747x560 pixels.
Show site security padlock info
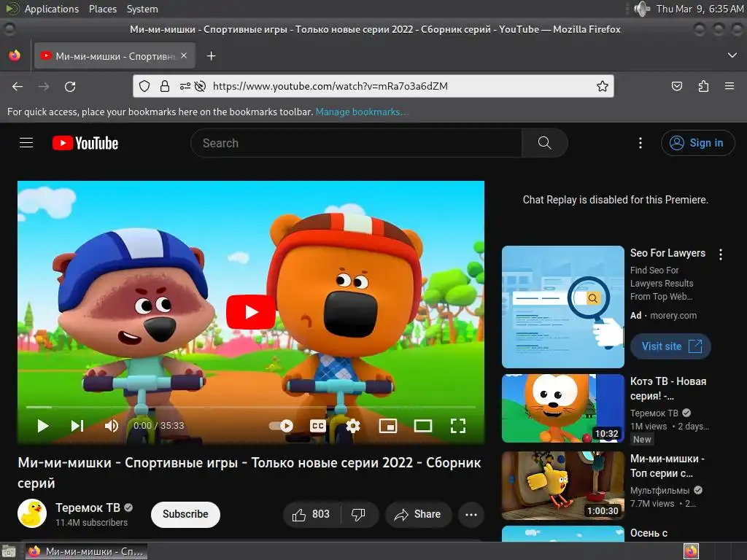click(165, 86)
